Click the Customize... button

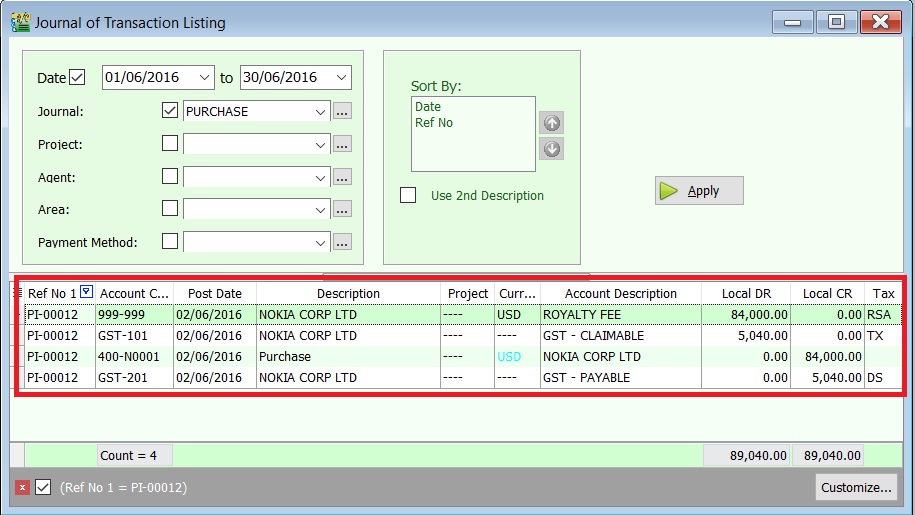click(856, 488)
